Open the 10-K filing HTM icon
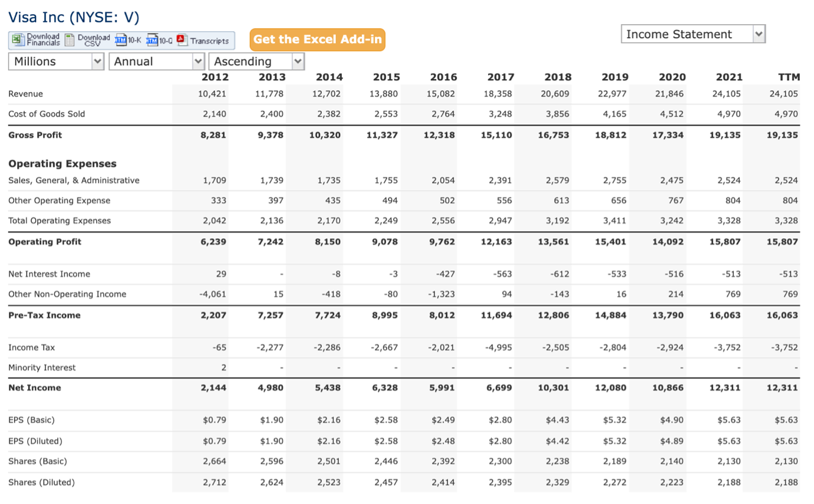The height and width of the screenshot is (504, 814). [x=121, y=40]
